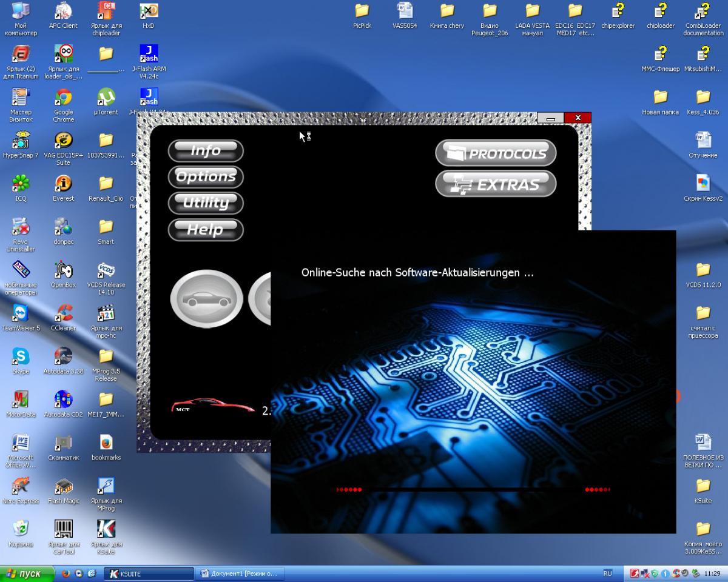The height and width of the screenshot is (582, 728).
Task: Open the PROTOCOLS button in KSuite
Action: click(496, 153)
